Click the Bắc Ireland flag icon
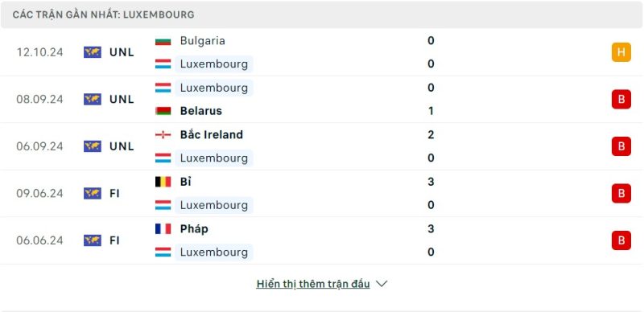This screenshot has height=312, width=644. [x=163, y=134]
